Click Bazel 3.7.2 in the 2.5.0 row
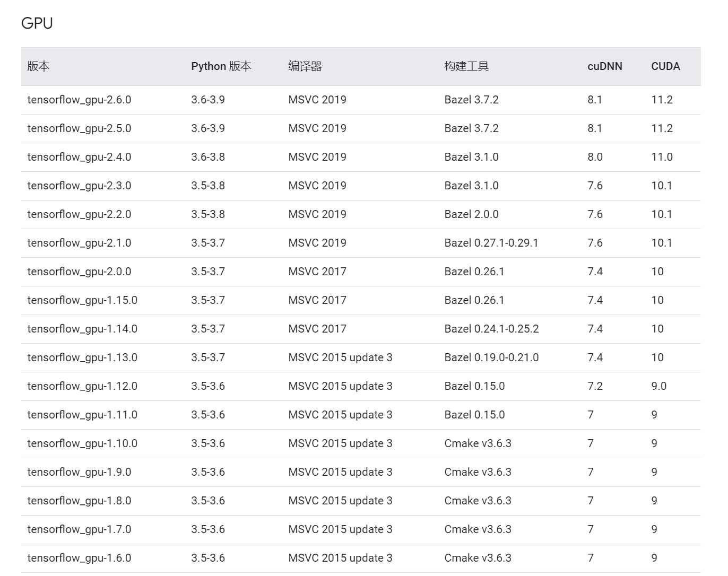 click(x=471, y=128)
